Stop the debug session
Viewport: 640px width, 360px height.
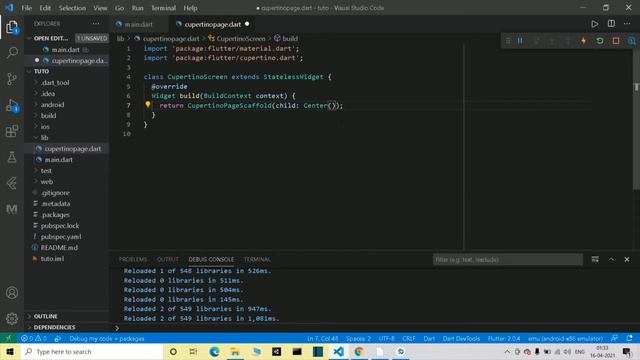tap(616, 41)
